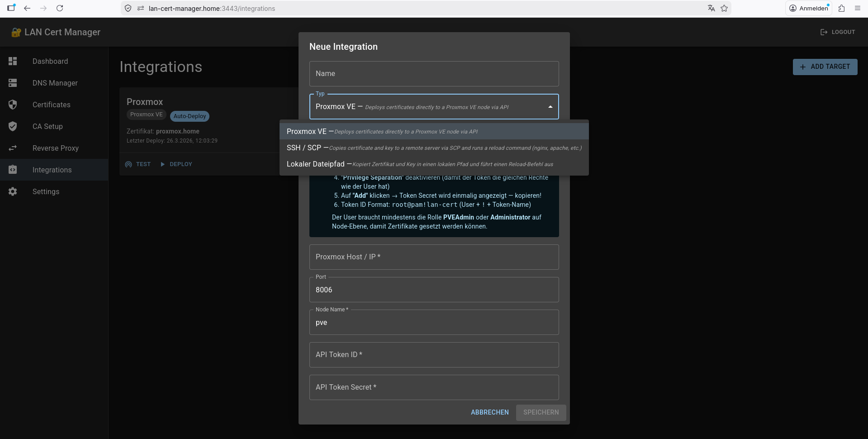This screenshot has width=868, height=439.
Task: Click the ADD TARGET button
Action: point(825,67)
